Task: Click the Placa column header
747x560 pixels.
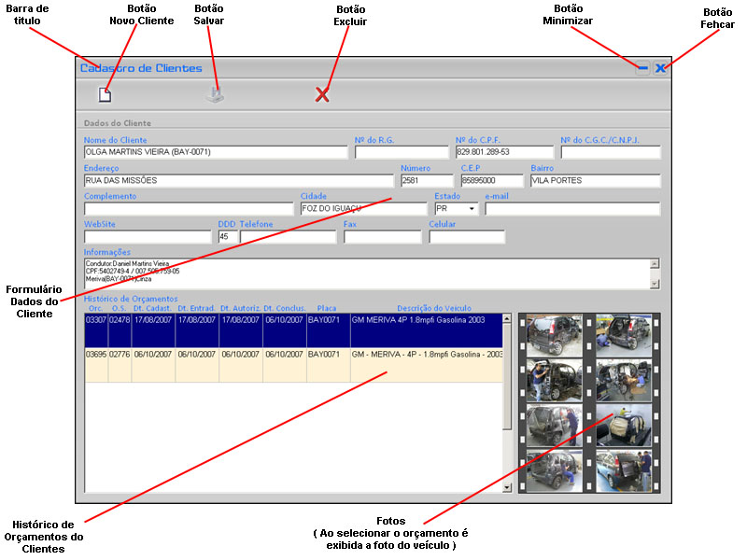Action: tap(327, 308)
